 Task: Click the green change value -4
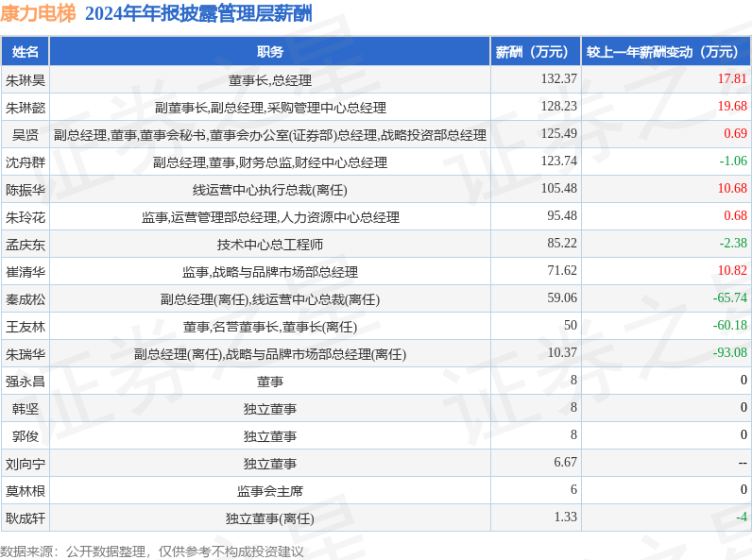pos(742,516)
